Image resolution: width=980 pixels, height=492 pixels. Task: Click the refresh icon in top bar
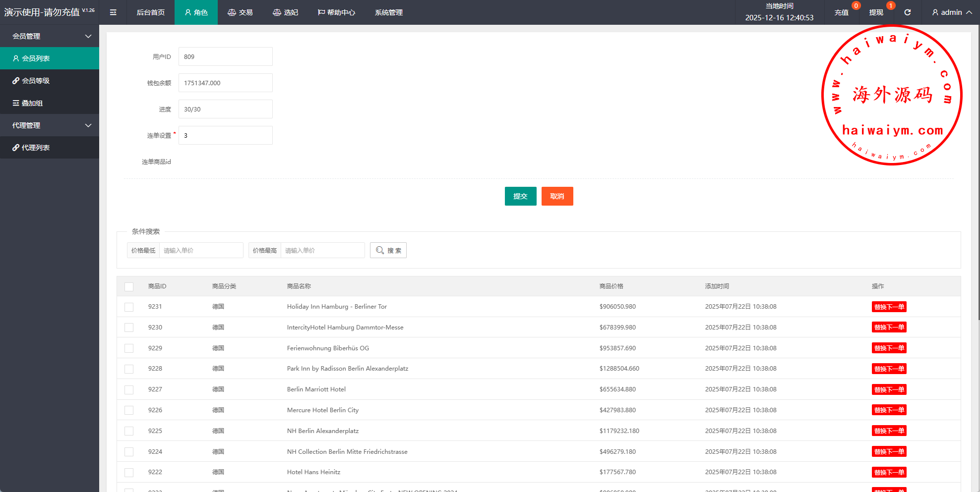point(907,12)
